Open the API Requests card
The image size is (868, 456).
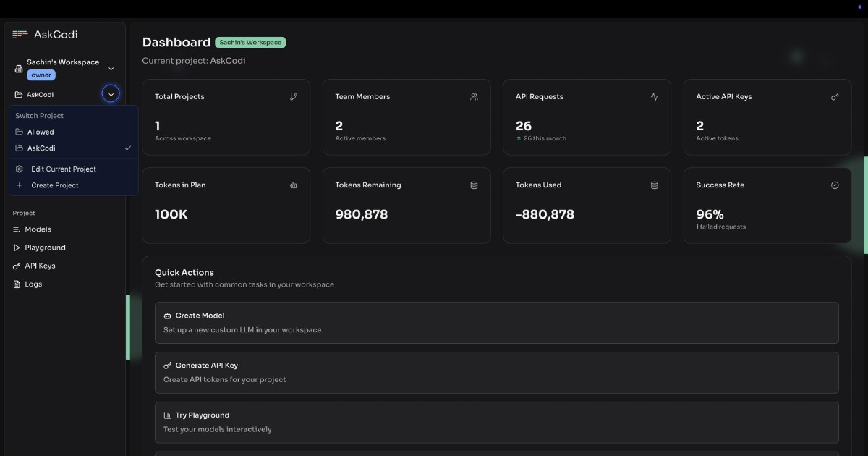pos(587,117)
